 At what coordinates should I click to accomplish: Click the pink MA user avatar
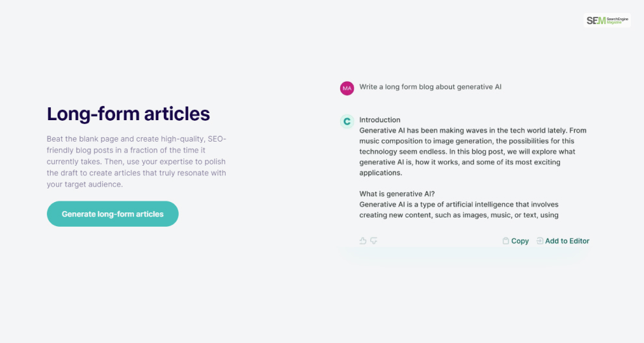(x=347, y=88)
